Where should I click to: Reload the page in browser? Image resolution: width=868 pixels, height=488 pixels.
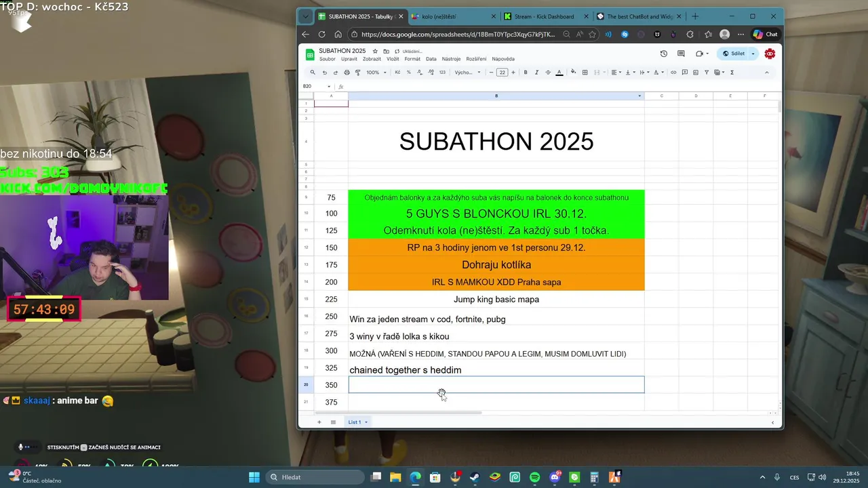(321, 34)
